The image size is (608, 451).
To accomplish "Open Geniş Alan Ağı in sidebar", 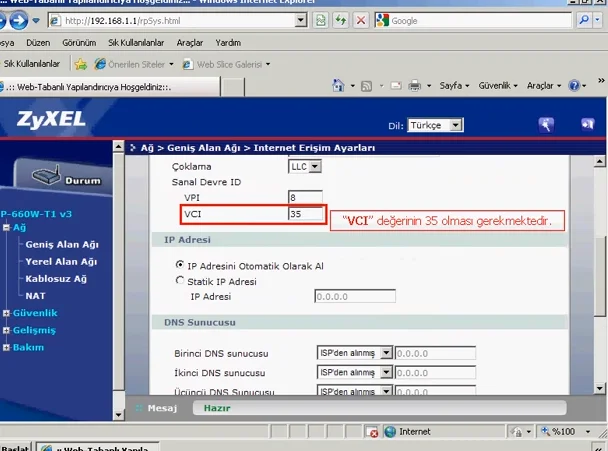I will [x=62, y=245].
